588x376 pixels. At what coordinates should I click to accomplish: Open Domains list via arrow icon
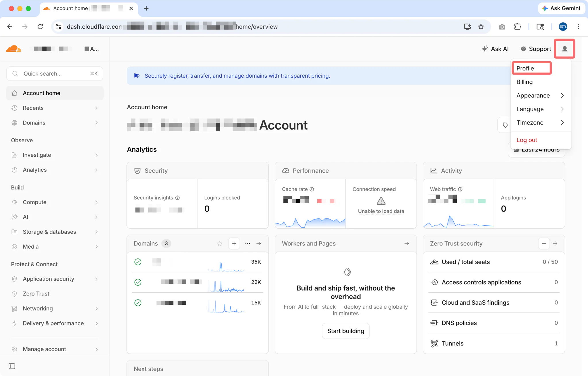point(259,243)
